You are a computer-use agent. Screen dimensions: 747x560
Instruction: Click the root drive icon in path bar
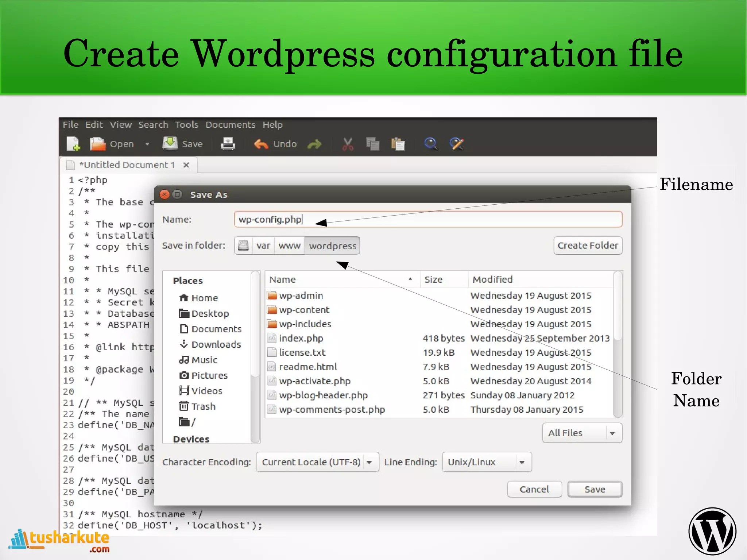coord(243,246)
